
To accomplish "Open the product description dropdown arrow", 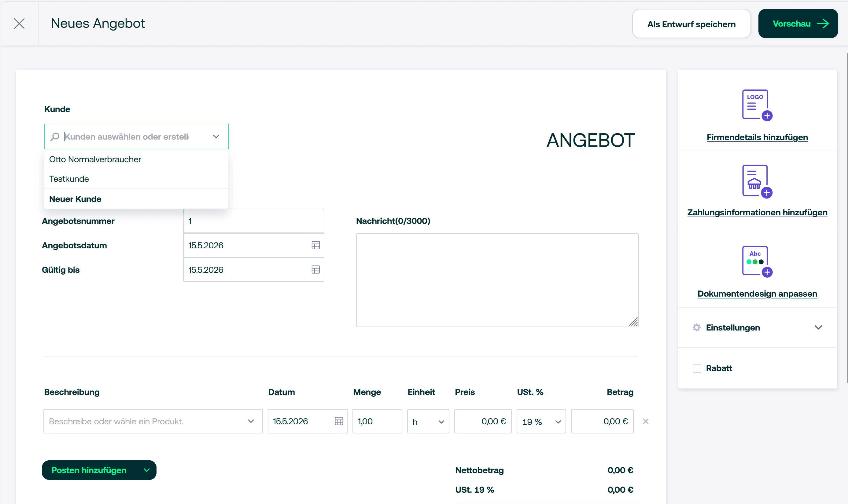I will pyautogui.click(x=251, y=421).
